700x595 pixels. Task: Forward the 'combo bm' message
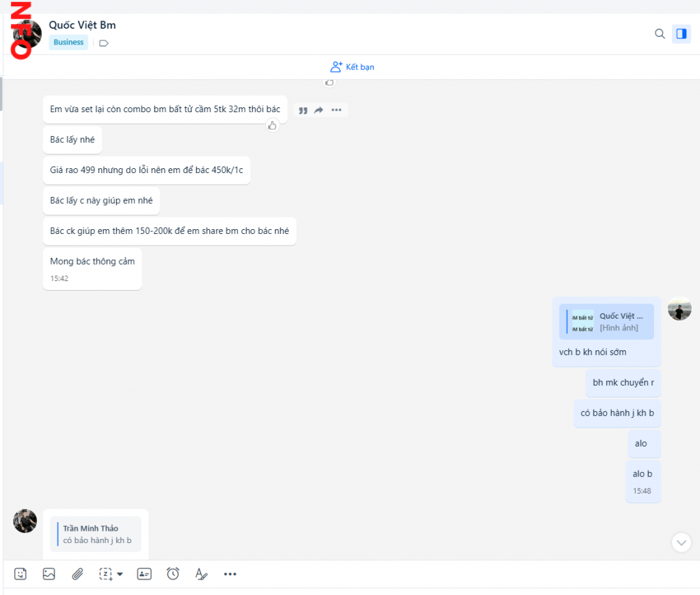click(x=319, y=110)
